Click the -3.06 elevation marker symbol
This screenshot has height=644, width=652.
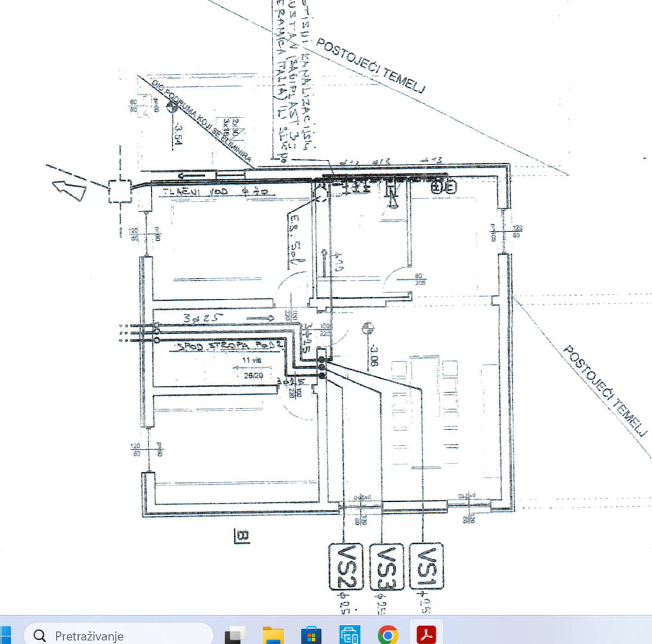(368, 327)
